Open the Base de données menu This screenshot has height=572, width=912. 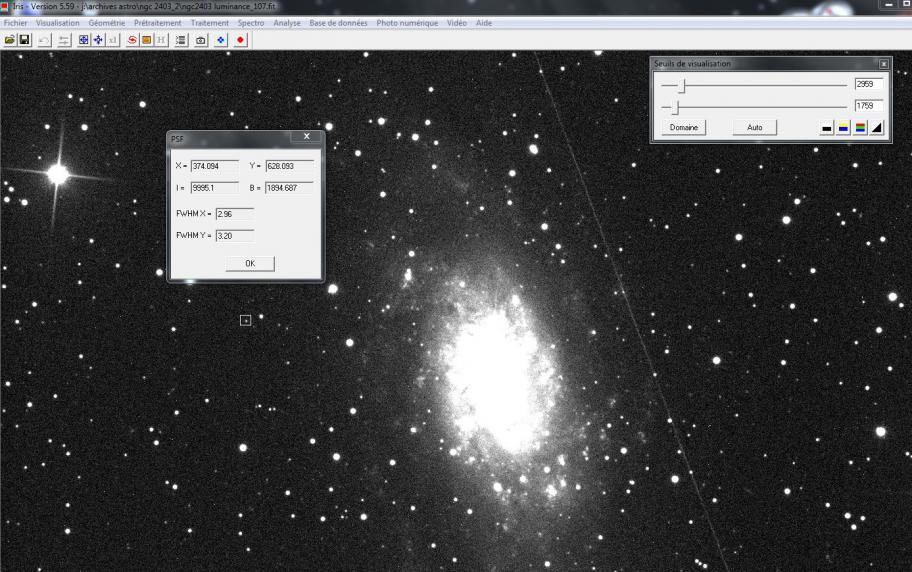pos(338,23)
